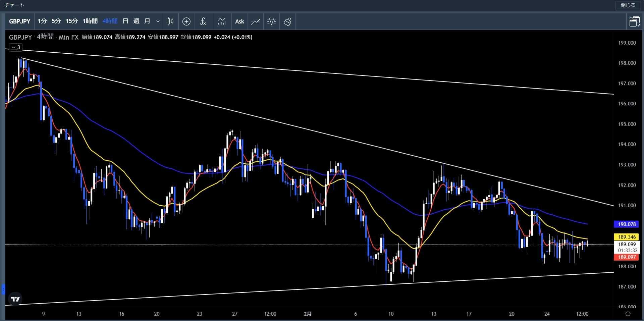Click the red 189.097 price label
The image size is (644, 321).
click(627, 257)
